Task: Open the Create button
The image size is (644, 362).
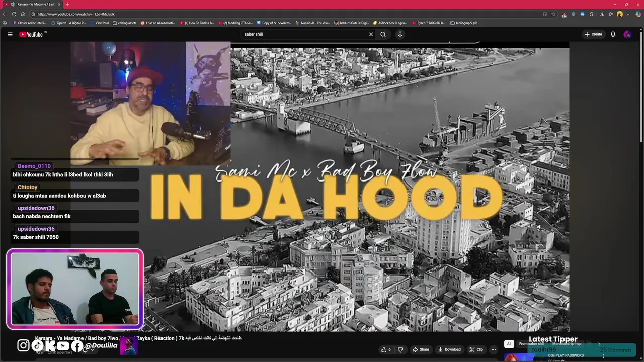Action: pos(593,34)
